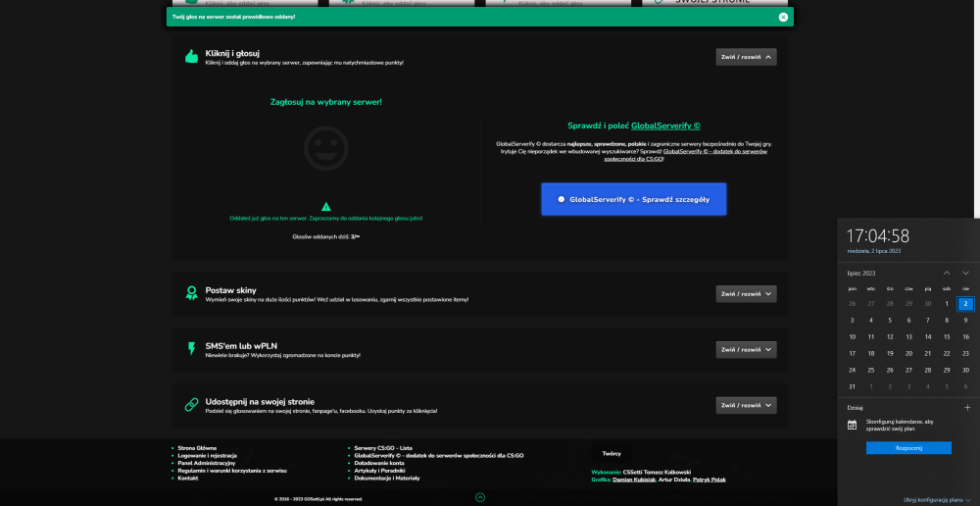Viewport: 980px width, 506px height.
Task: Go to the next month in the calendar
Action: point(965,273)
